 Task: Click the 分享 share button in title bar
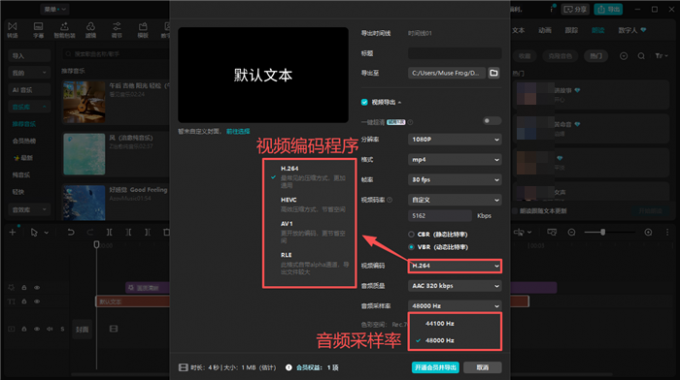click(x=575, y=9)
